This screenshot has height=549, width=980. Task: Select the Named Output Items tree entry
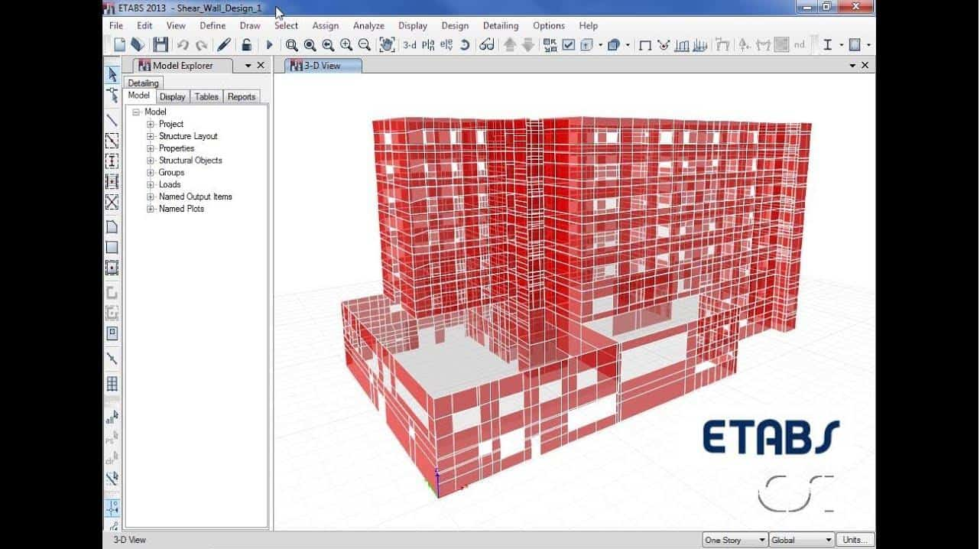(x=195, y=197)
